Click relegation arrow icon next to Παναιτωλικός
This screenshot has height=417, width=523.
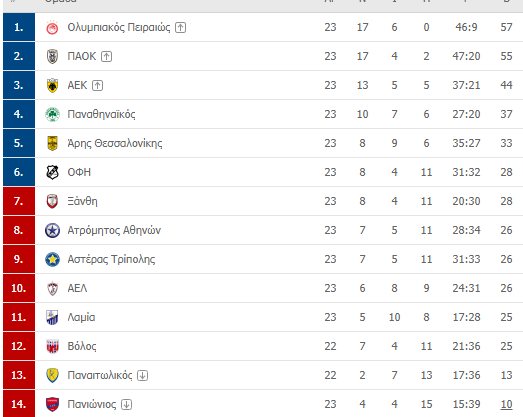point(142,376)
